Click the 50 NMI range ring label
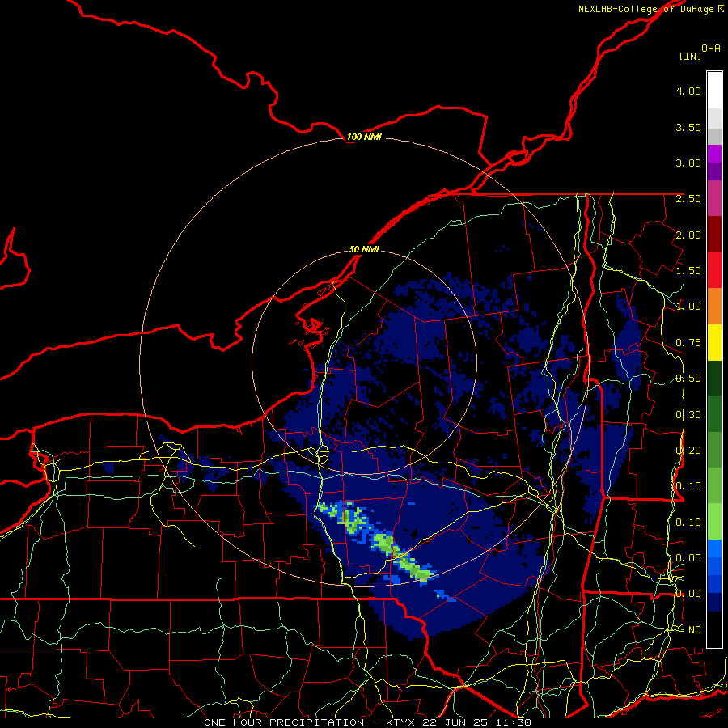 (x=364, y=250)
